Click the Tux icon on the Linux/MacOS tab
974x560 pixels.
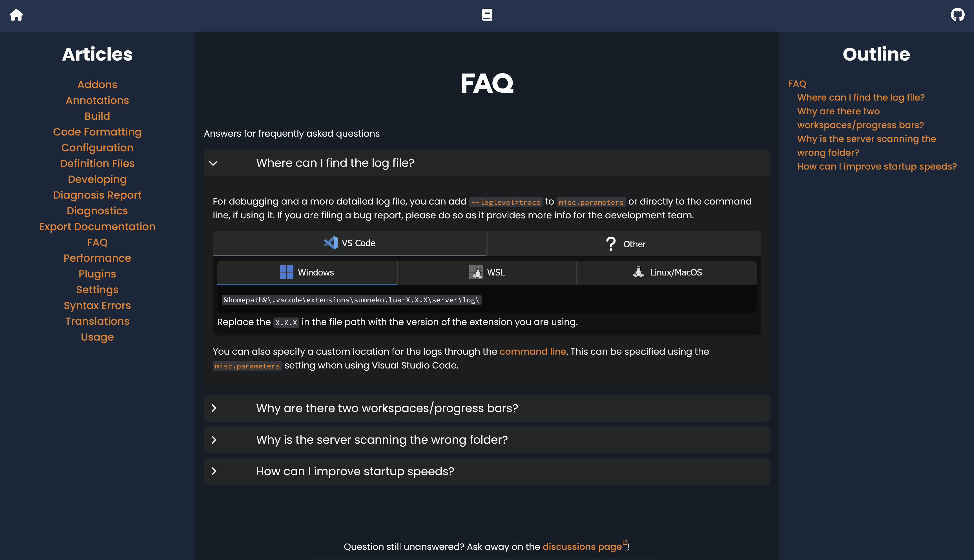tap(639, 272)
